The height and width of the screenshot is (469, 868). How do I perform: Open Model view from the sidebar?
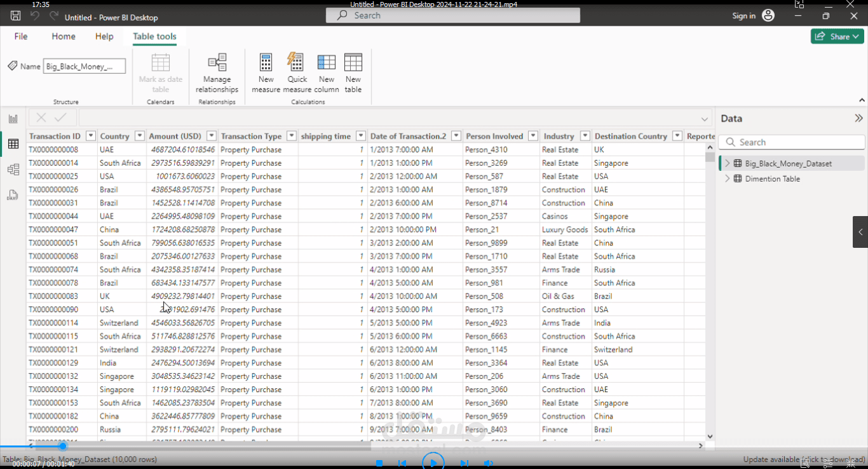pyautogui.click(x=13, y=170)
